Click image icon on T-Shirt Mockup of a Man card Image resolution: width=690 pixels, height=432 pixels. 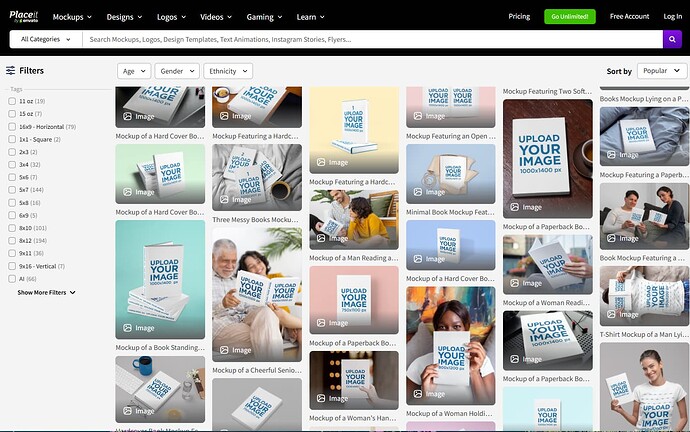tap(611, 314)
